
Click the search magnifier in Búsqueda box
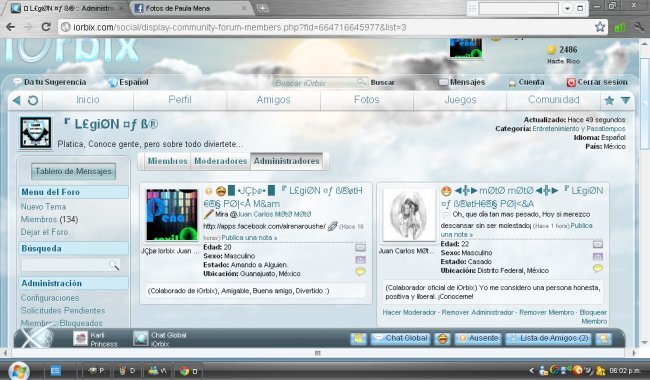(x=114, y=265)
